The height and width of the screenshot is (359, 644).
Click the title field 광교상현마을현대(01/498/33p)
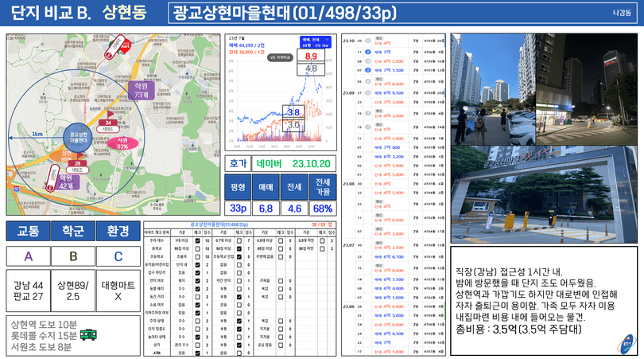(402, 14)
